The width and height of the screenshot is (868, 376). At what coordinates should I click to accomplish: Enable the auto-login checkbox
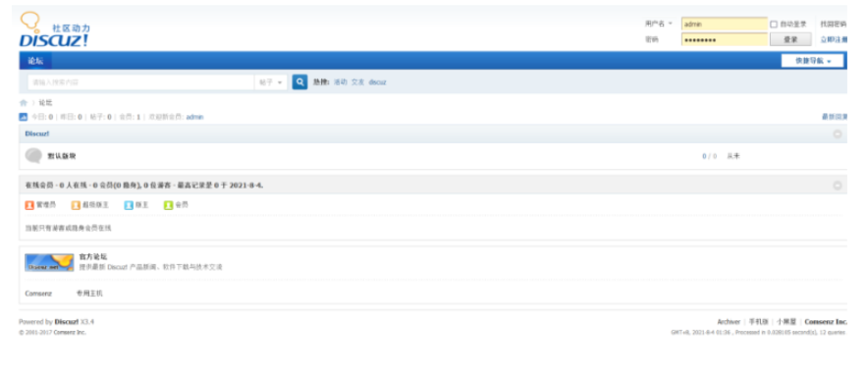774,25
